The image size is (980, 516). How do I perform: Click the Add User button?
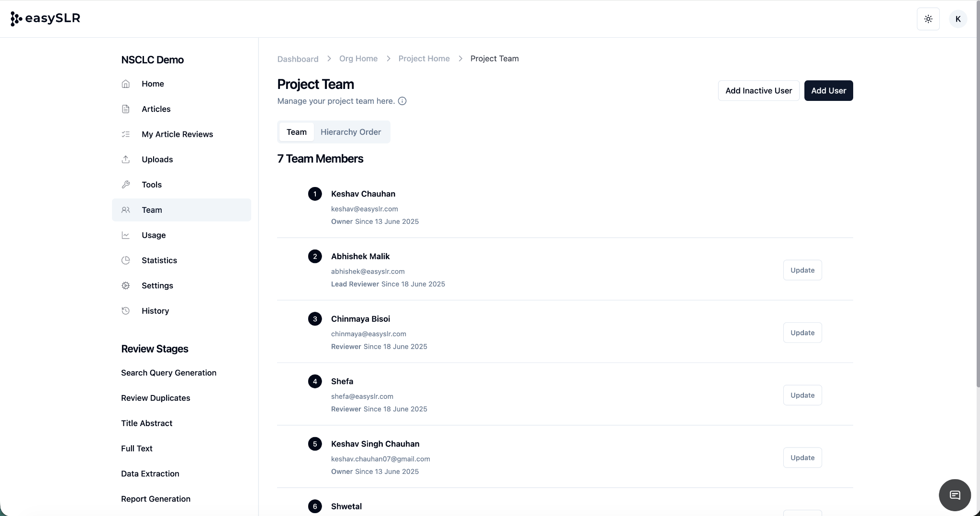point(828,91)
